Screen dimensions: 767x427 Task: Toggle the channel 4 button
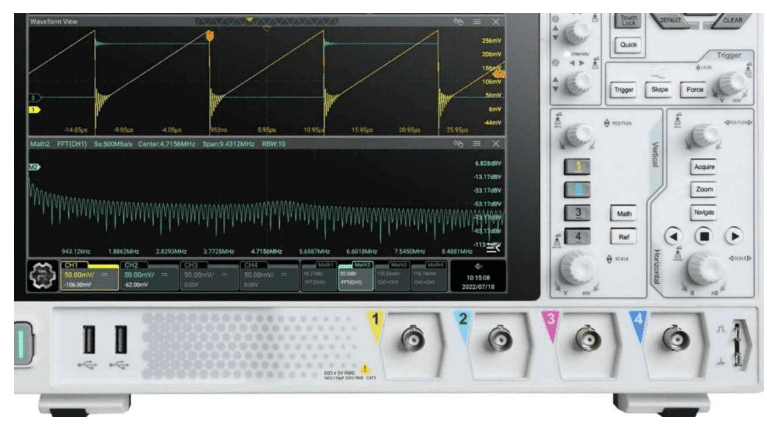click(578, 237)
